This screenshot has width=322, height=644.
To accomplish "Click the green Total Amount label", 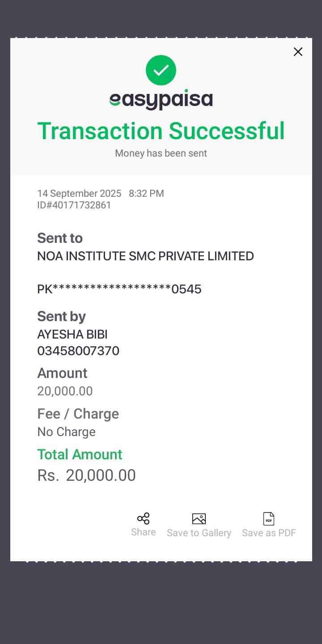I will click(x=80, y=454).
